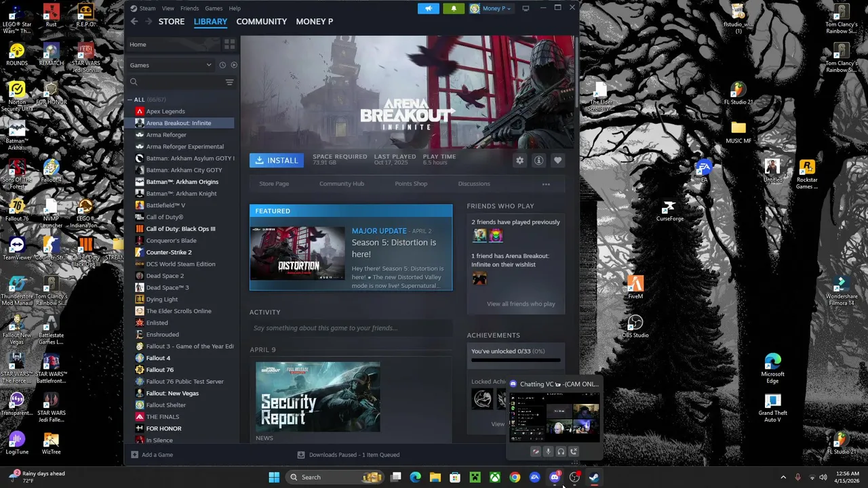Open the EA app taskbar icon
Screen dimensions: 868x488
point(534,477)
